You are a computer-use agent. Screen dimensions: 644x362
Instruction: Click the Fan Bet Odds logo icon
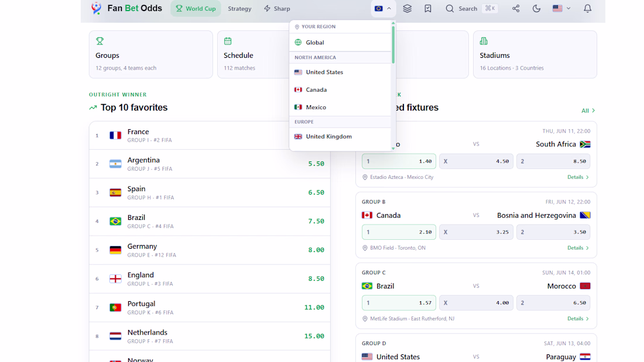pyautogui.click(x=96, y=8)
